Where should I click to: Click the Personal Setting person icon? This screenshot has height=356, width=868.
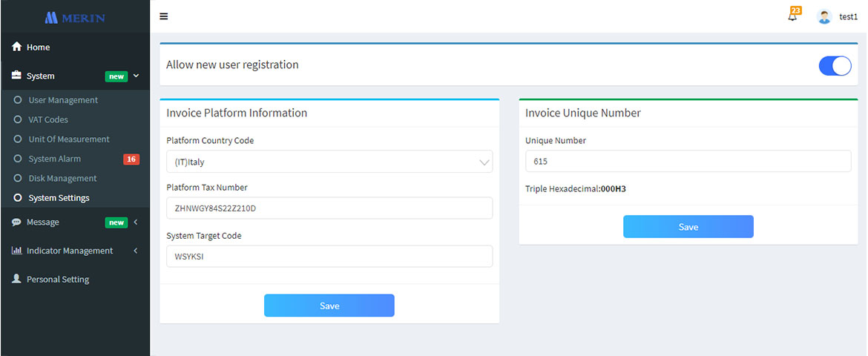tap(16, 280)
